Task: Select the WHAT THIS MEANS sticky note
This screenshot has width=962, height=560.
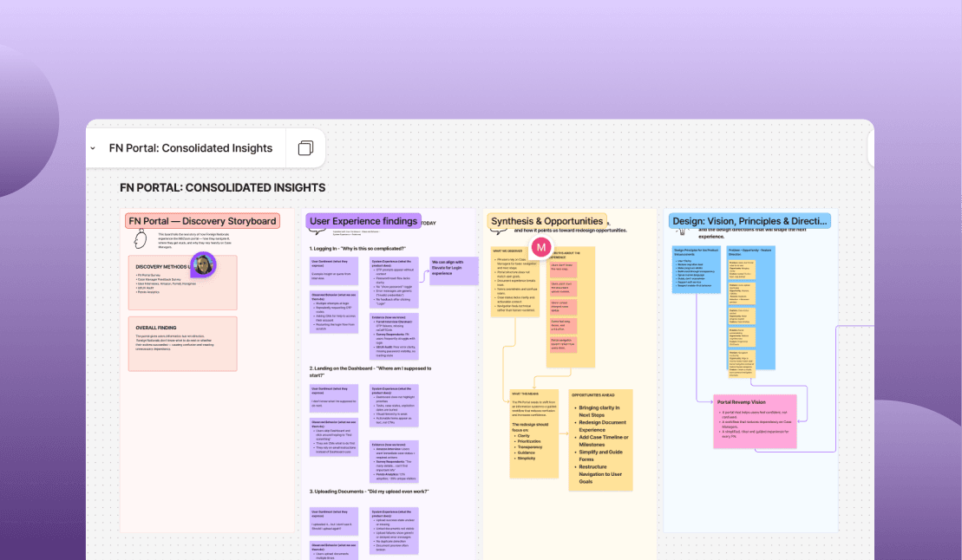Action: tap(534, 433)
